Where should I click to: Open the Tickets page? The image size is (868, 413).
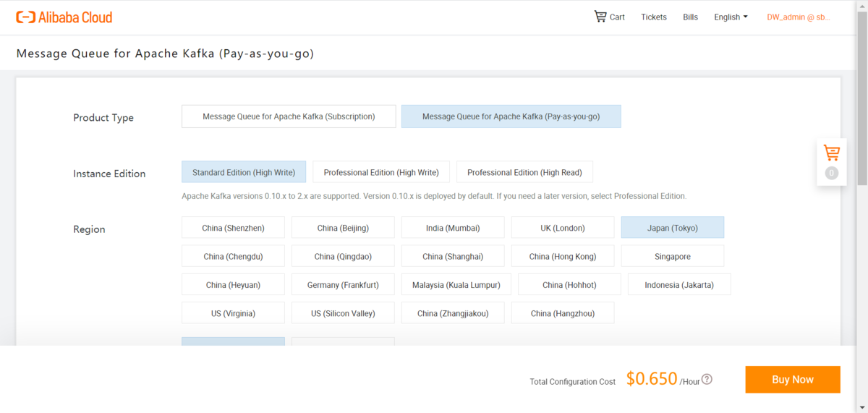coord(654,17)
